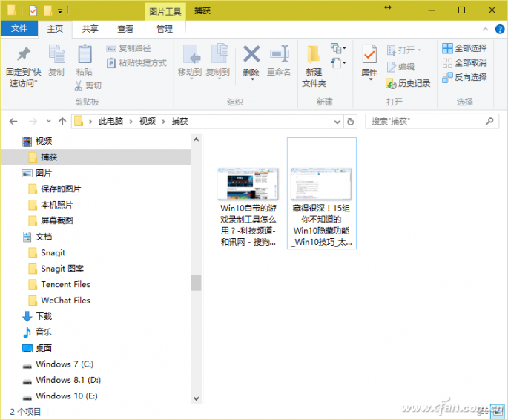Click the Copy icon in clipboard group
Screen dimensions: 508x420
click(56, 54)
